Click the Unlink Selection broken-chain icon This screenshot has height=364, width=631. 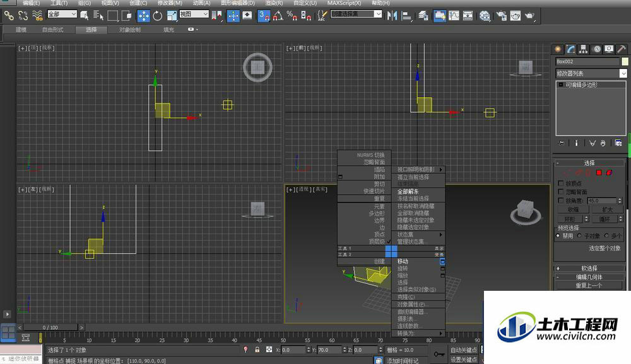click(23, 16)
